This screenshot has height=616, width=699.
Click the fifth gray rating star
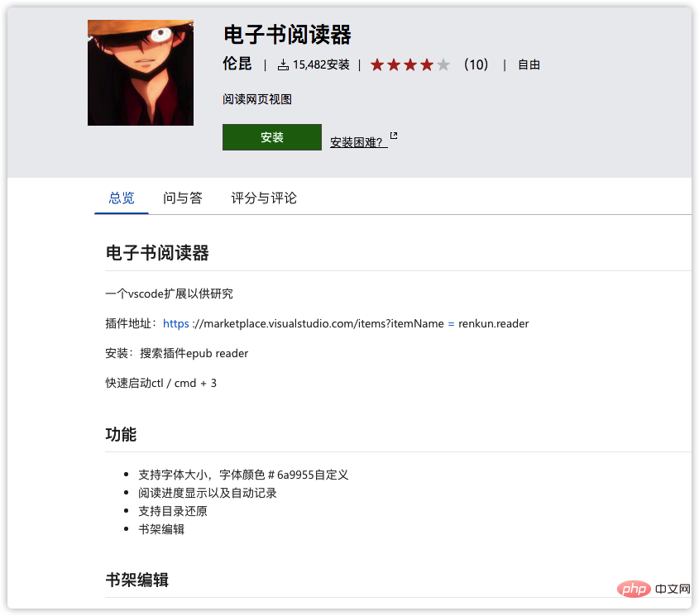pyautogui.click(x=443, y=64)
